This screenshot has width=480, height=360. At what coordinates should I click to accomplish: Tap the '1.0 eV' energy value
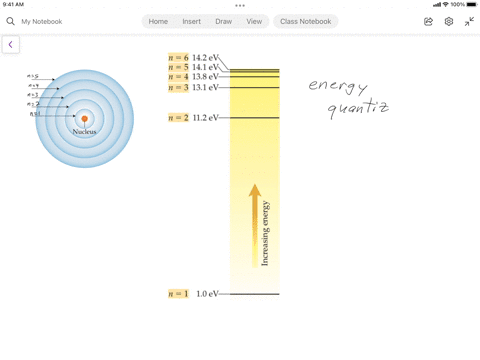point(207,294)
